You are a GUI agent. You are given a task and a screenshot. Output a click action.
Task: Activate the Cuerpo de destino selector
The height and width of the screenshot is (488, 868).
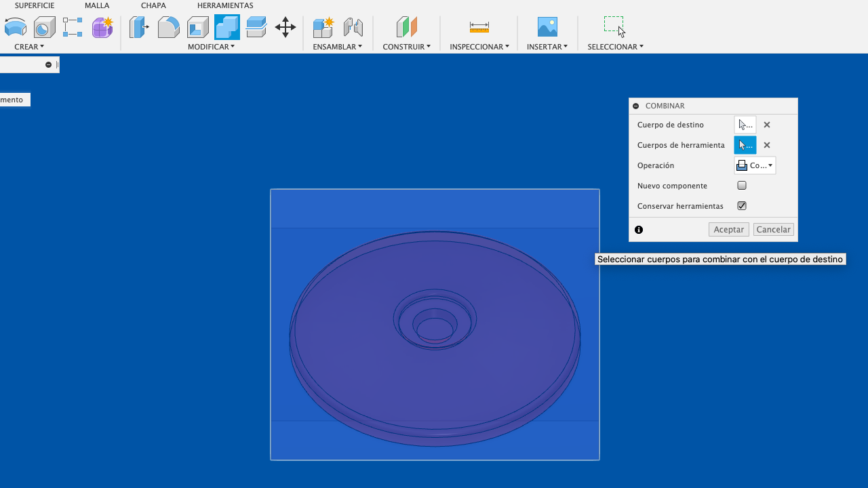(x=745, y=125)
